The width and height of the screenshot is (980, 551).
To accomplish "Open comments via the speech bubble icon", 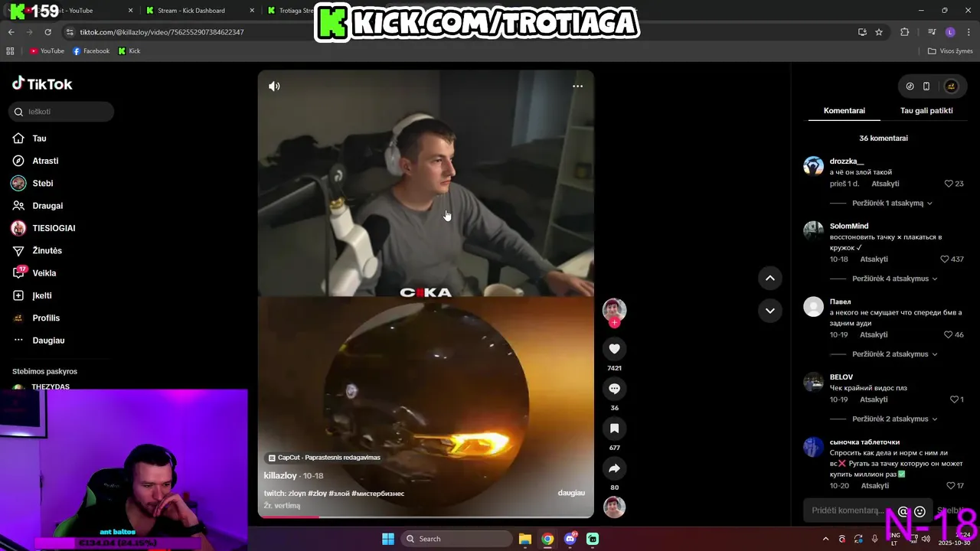I will [614, 389].
